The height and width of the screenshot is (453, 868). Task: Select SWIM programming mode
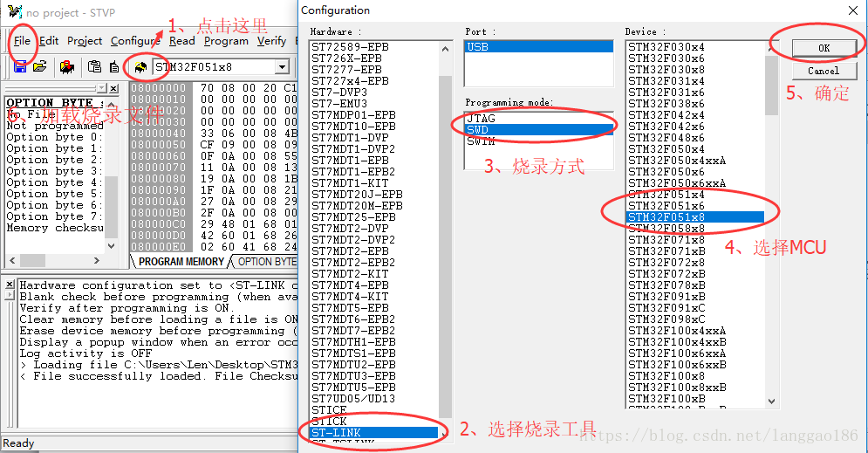coord(538,141)
